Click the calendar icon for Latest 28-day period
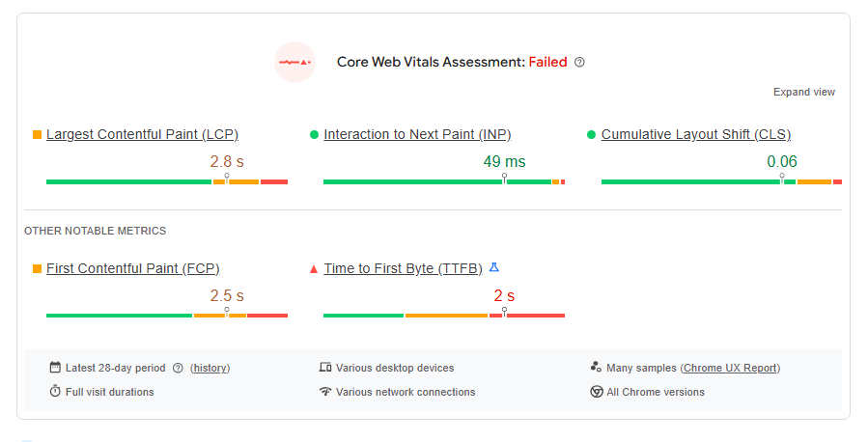The height and width of the screenshot is (442, 868). tap(55, 368)
